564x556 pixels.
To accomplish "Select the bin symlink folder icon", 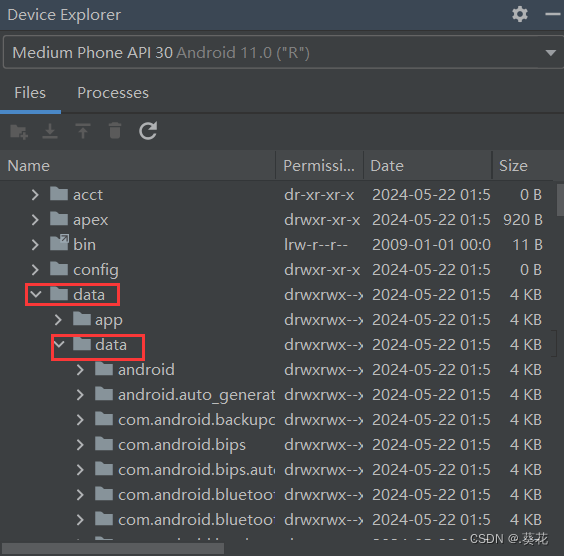I will [x=59, y=243].
